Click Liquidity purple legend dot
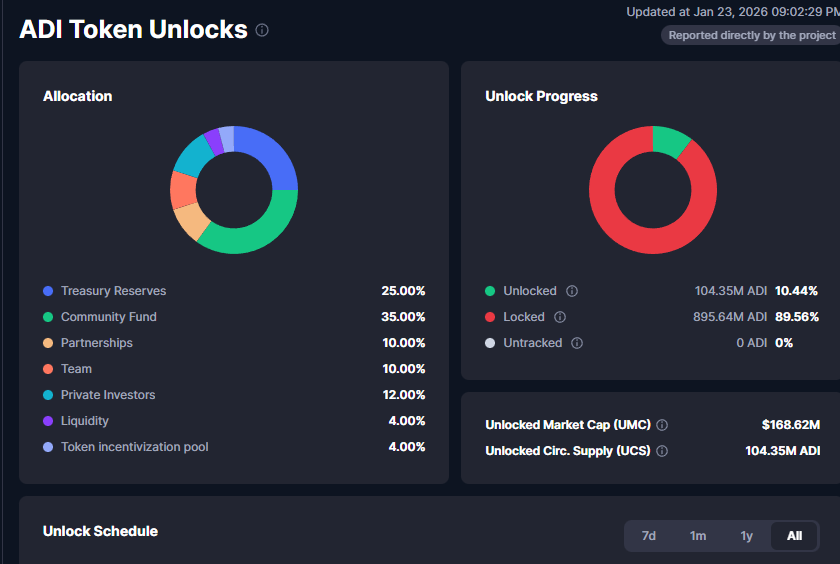840x564 pixels. (48, 421)
